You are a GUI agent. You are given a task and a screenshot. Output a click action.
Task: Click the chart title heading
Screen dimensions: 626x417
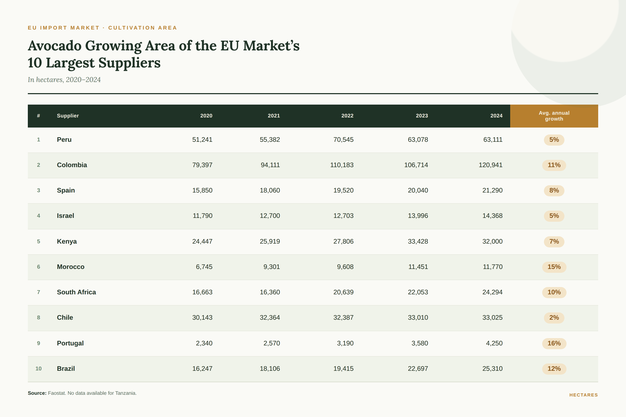click(x=163, y=54)
